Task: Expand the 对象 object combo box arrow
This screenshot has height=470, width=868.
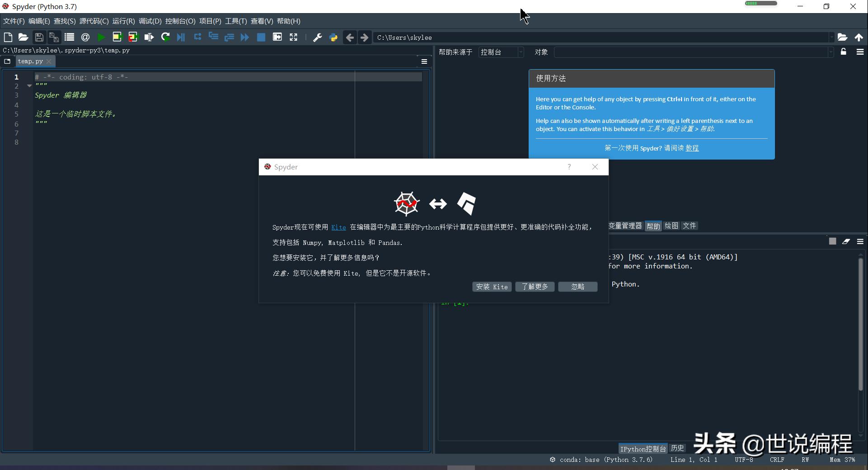Action: coord(830,52)
